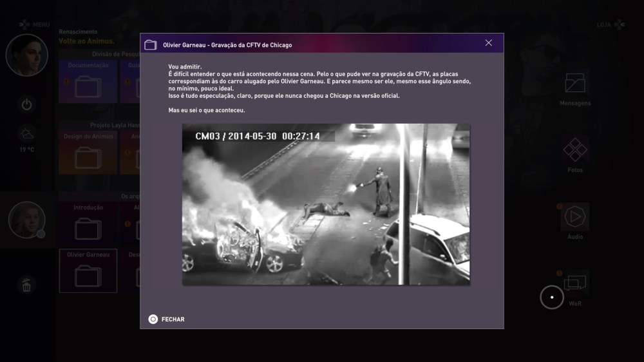Click the CFTV footage image
This screenshot has width=644, height=362.
(325, 204)
